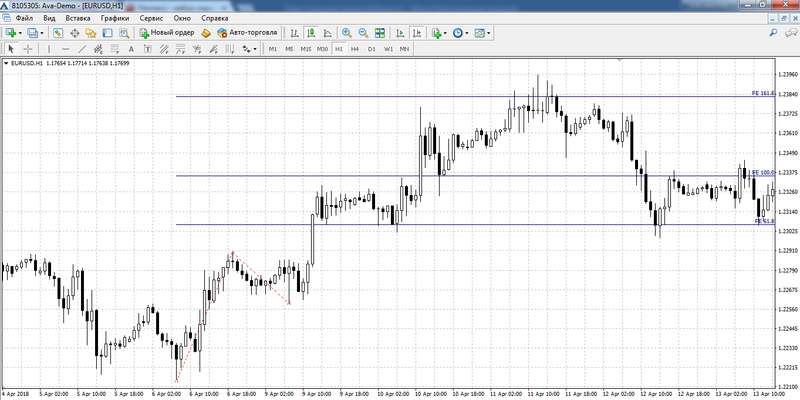Select the Crosshair tool
Viewport: 800px width, 400px height.
pos(28,49)
